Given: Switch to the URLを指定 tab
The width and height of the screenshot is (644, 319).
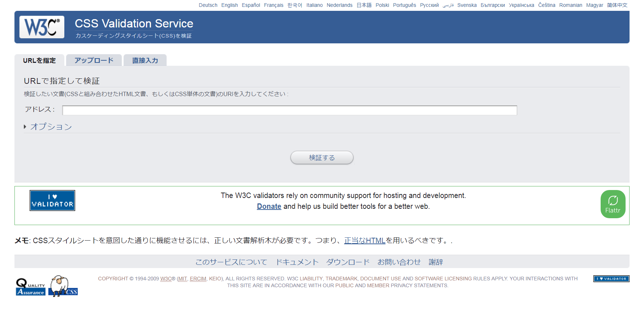Looking at the screenshot, I should point(39,60).
